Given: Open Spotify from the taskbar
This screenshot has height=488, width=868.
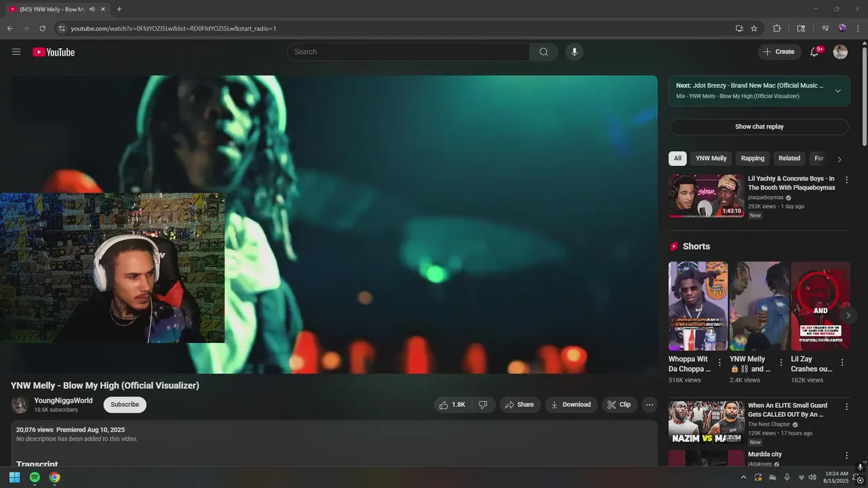Looking at the screenshot, I should pyautogui.click(x=35, y=477).
